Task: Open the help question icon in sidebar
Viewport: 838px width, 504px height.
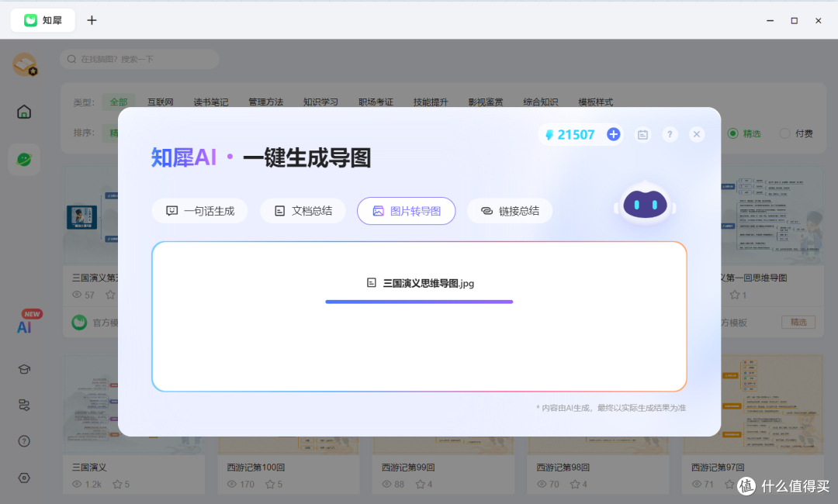Action: point(24,441)
